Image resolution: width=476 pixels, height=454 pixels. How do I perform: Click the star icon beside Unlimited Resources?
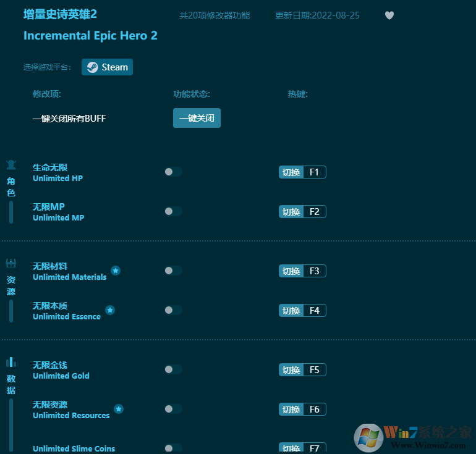[119, 409]
